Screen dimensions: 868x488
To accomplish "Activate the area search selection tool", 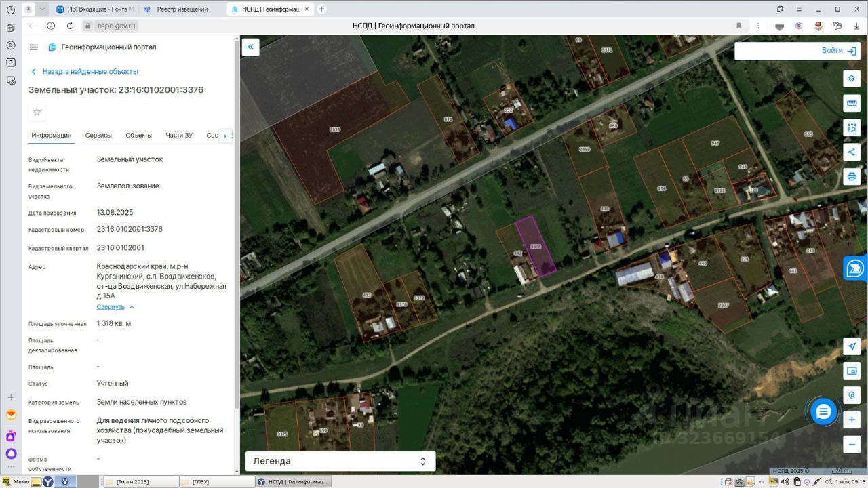I will point(852,127).
